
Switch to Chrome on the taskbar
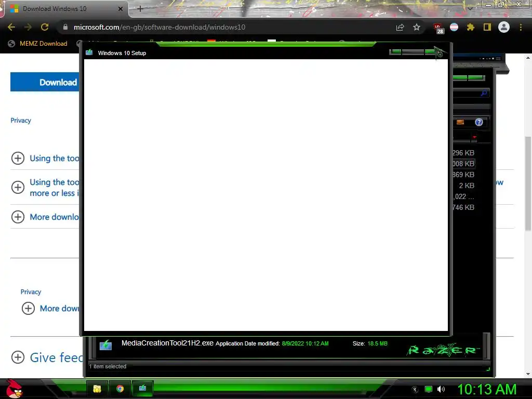(x=120, y=389)
